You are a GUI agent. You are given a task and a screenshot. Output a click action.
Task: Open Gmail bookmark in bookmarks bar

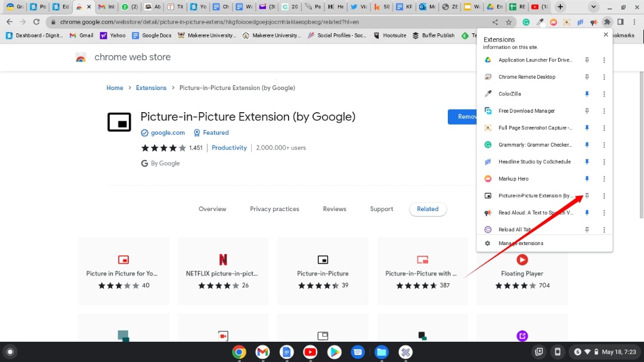(x=81, y=35)
